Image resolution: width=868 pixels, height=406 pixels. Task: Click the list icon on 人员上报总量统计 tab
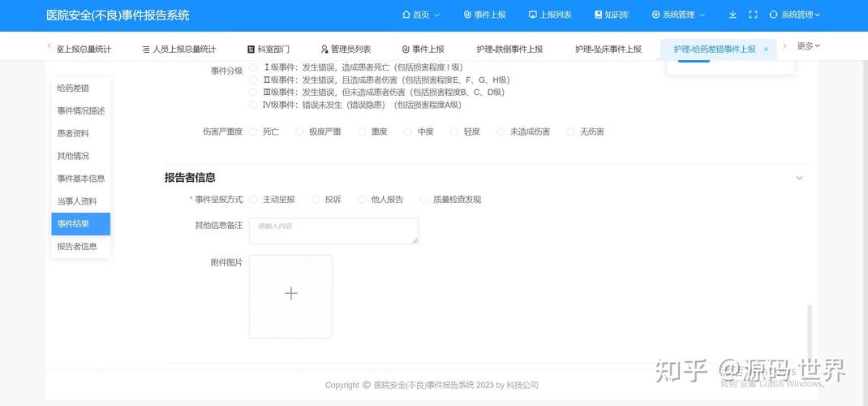pos(146,50)
